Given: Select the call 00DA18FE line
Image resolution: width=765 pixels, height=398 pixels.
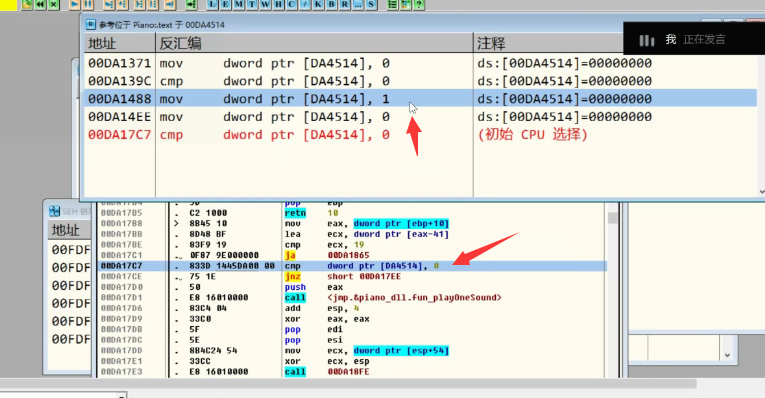Looking at the screenshot, I should pos(352,372).
